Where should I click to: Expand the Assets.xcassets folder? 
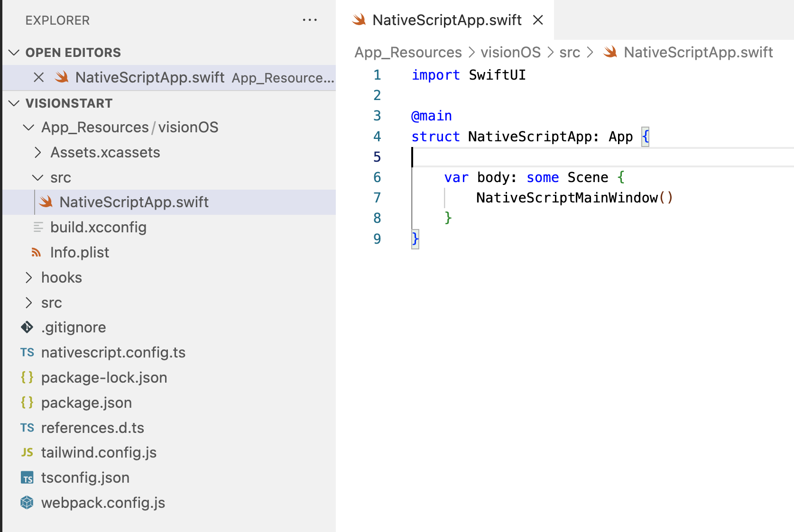(x=37, y=152)
